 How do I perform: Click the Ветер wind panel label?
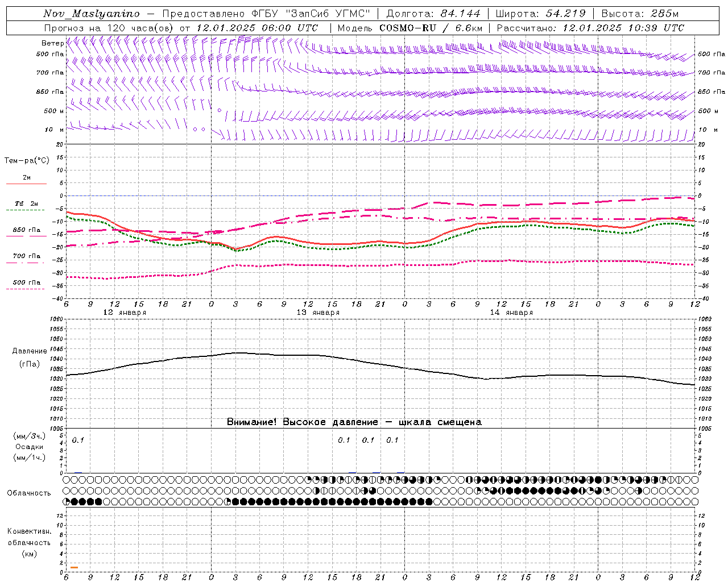pos(52,43)
